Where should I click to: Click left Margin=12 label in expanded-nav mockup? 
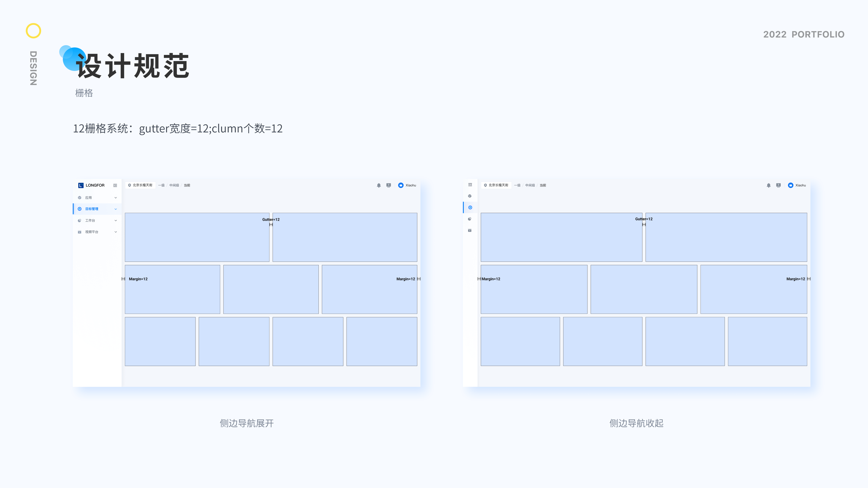click(138, 279)
